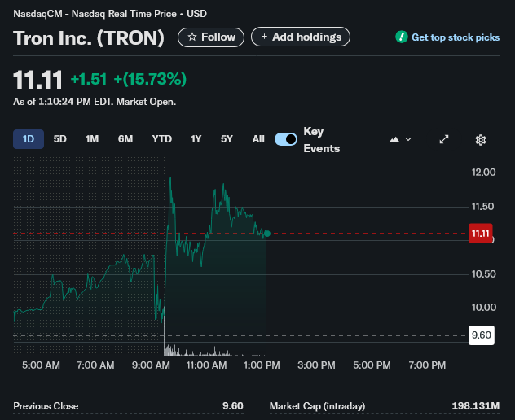
Task: Click the green stock picks badge icon
Action: click(x=402, y=37)
